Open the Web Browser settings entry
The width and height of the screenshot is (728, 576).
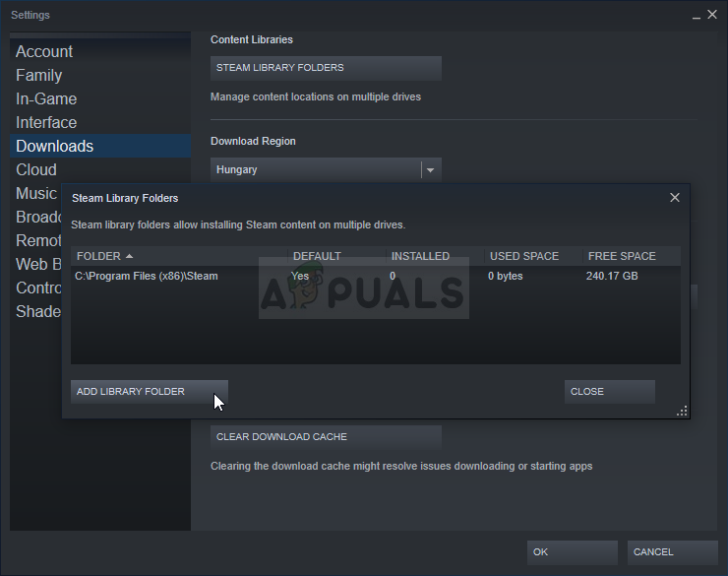(x=36, y=264)
